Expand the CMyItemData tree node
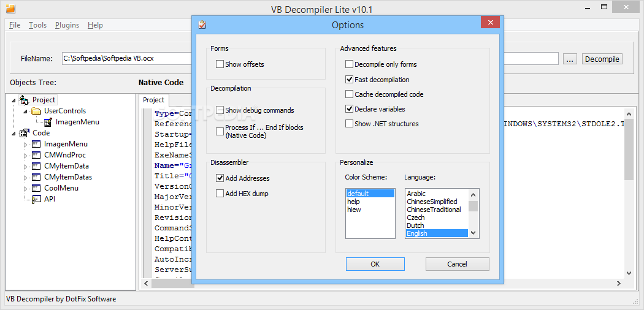Image resolution: width=644 pixels, height=310 pixels. tap(25, 167)
